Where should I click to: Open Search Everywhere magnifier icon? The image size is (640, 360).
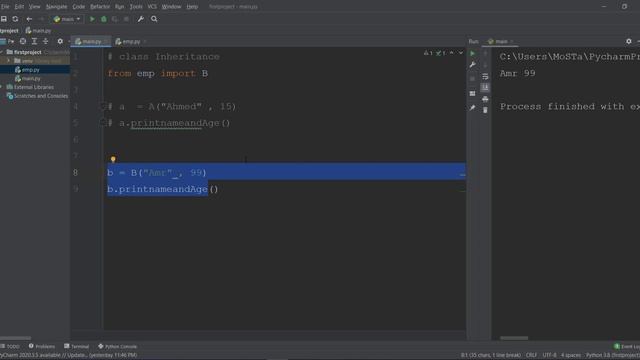(x=154, y=19)
